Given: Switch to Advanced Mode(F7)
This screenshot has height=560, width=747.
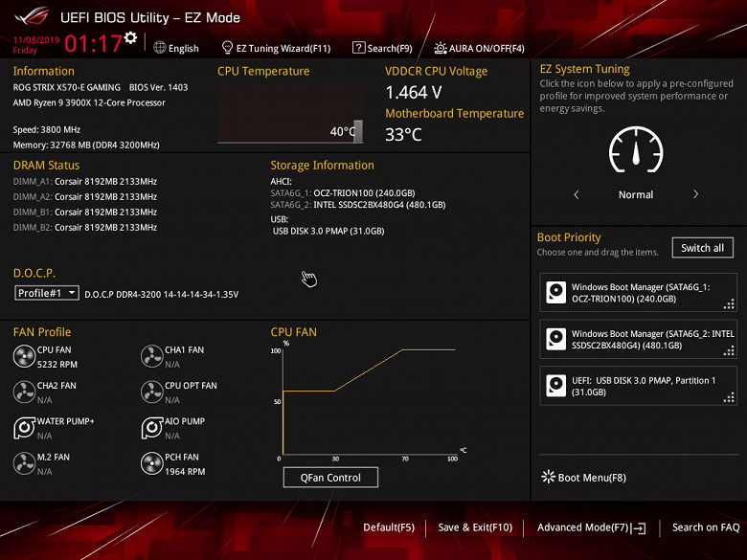Looking at the screenshot, I should (x=591, y=527).
